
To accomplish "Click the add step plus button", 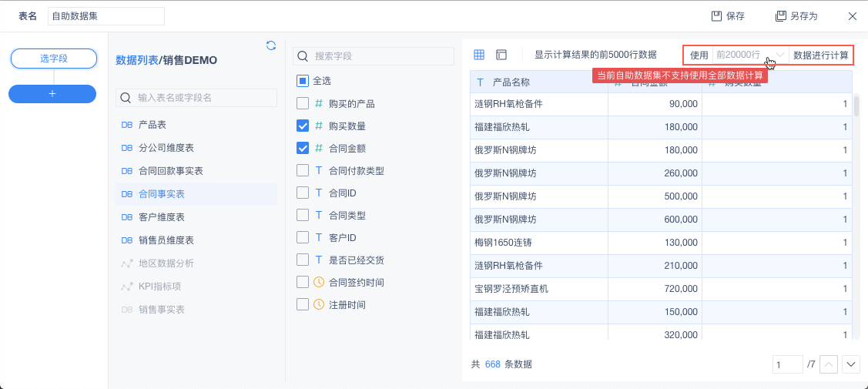I will pos(52,93).
